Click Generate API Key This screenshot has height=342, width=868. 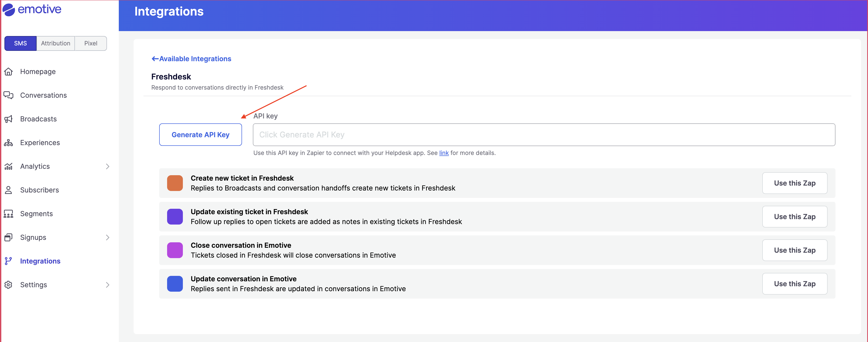click(200, 134)
